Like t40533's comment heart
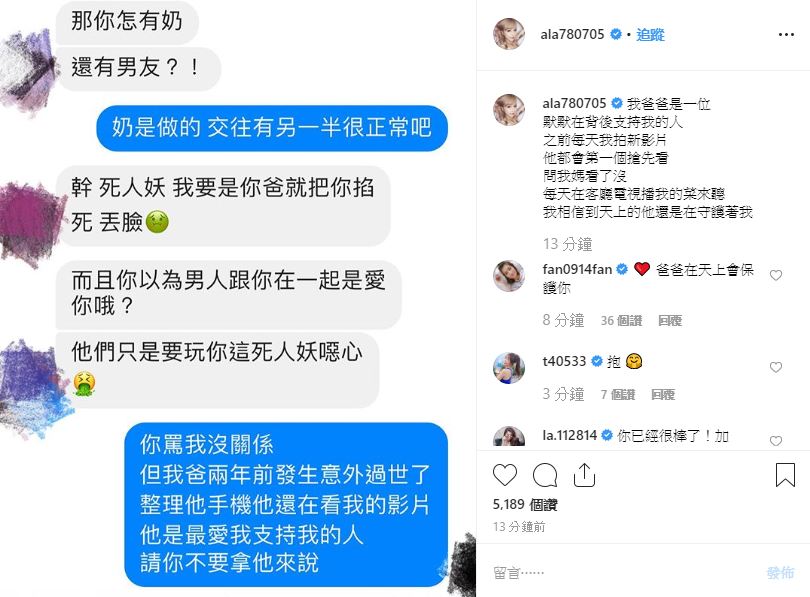This screenshot has height=597, width=810. [x=775, y=367]
